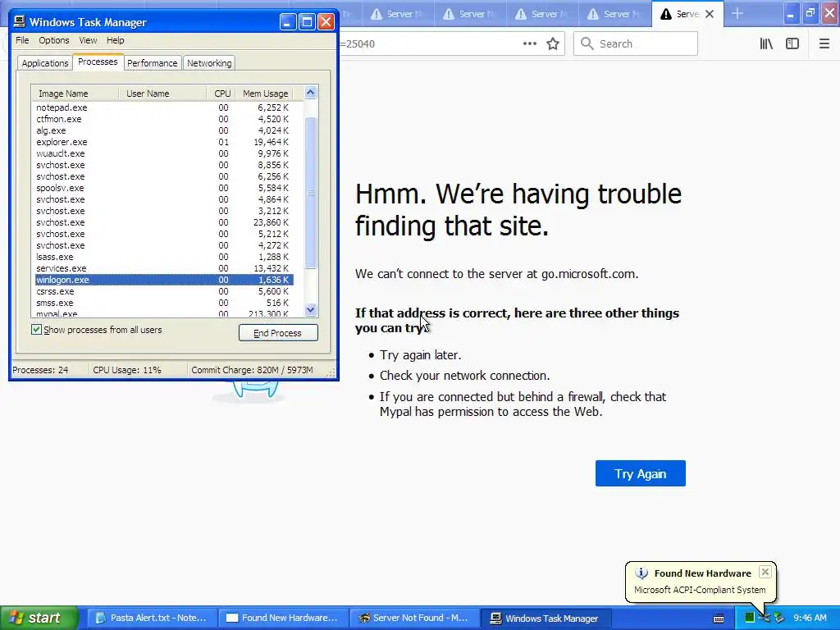Click the process list scrollbar thumb

point(311,193)
